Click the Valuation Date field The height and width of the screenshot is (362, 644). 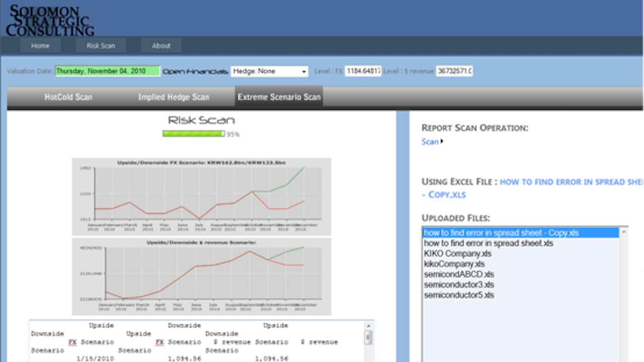[x=107, y=71]
